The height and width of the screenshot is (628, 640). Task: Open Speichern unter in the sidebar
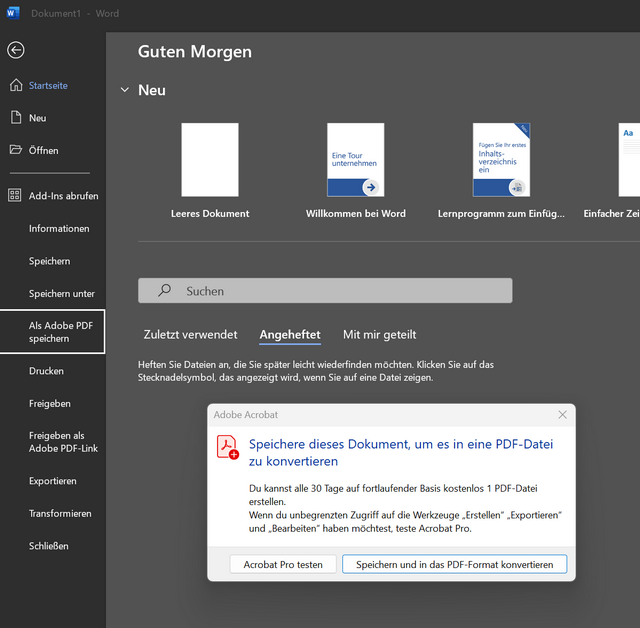[x=62, y=294]
